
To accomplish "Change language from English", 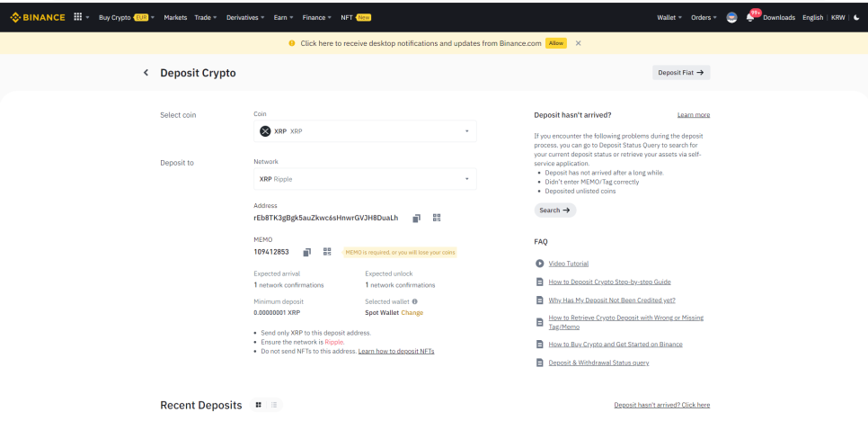I will point(812,18).
